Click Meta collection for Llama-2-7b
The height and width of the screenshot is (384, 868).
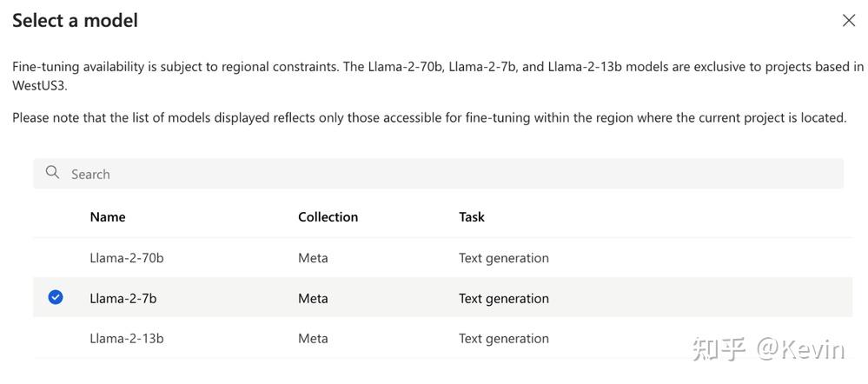pos(313,299)
